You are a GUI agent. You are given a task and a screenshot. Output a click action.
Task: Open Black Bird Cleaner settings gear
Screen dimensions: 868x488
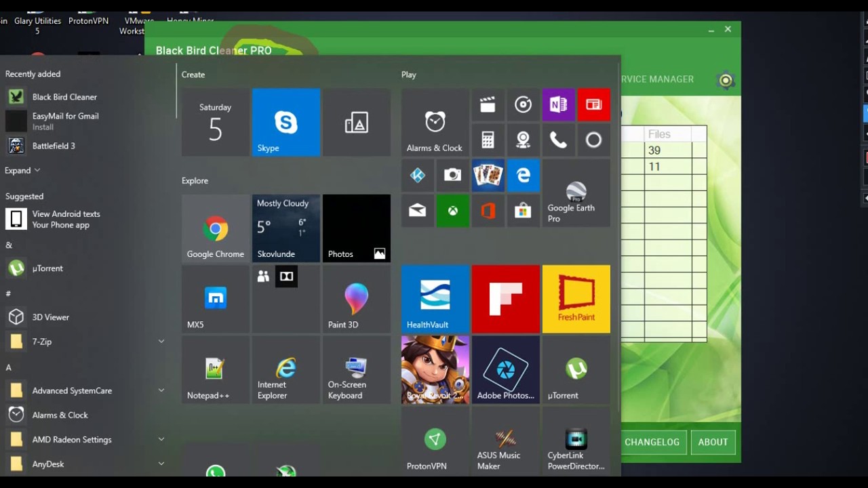point(726,81)
